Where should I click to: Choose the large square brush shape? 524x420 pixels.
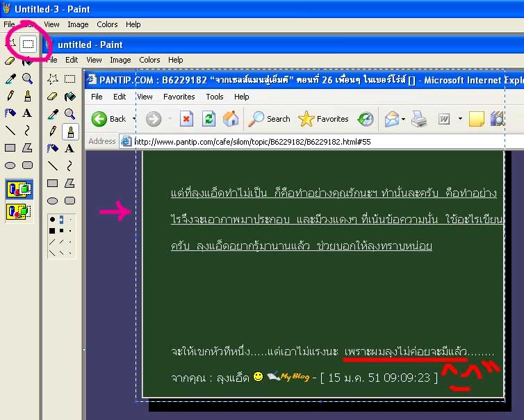point(52,231)
